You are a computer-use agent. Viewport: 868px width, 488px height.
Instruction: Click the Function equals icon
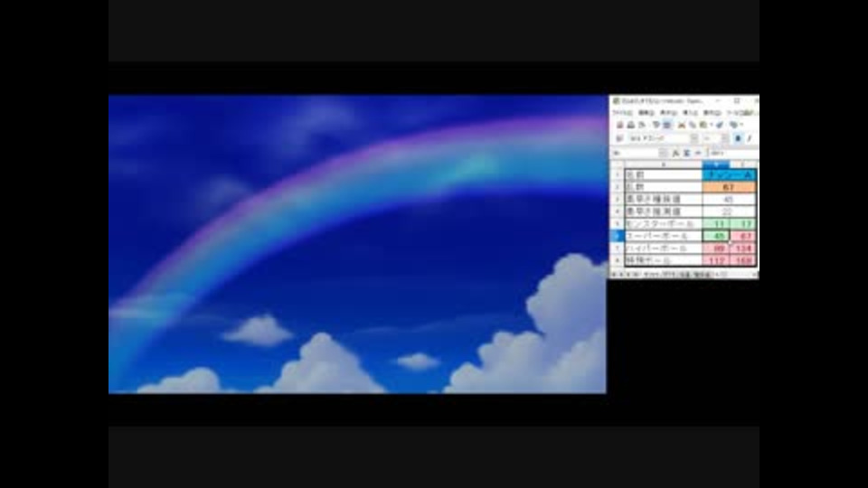click(698, 153)
